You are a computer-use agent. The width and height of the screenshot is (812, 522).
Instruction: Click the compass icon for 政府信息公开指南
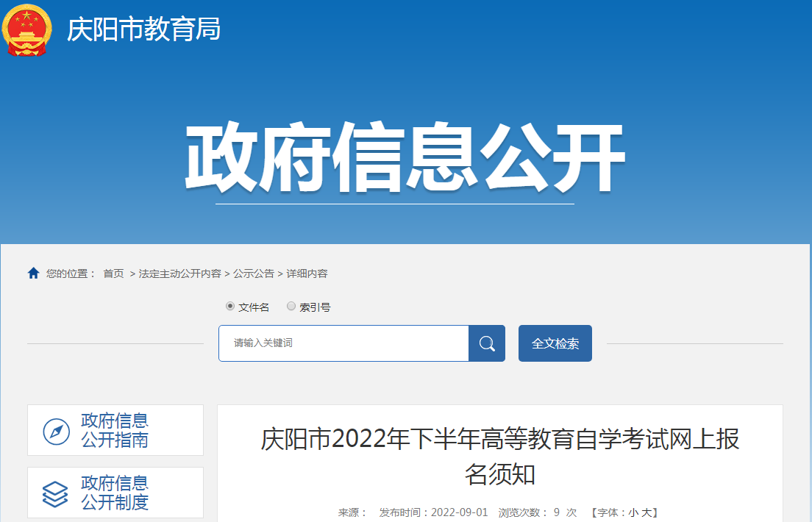pyautogui.click(x=57, y=431)
